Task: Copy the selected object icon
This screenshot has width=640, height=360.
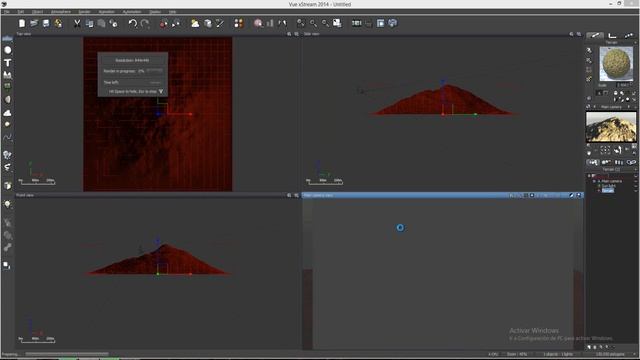Action: 89,23
